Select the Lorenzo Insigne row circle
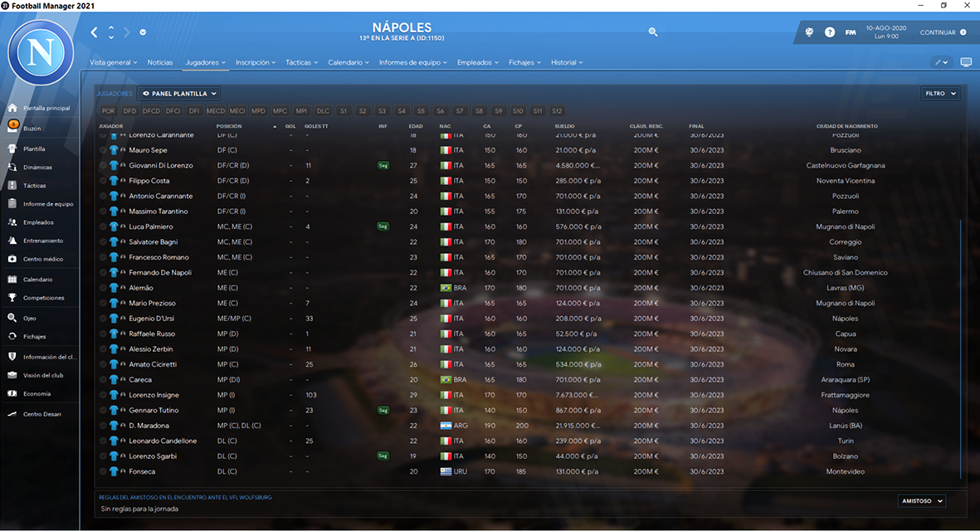 103,395
